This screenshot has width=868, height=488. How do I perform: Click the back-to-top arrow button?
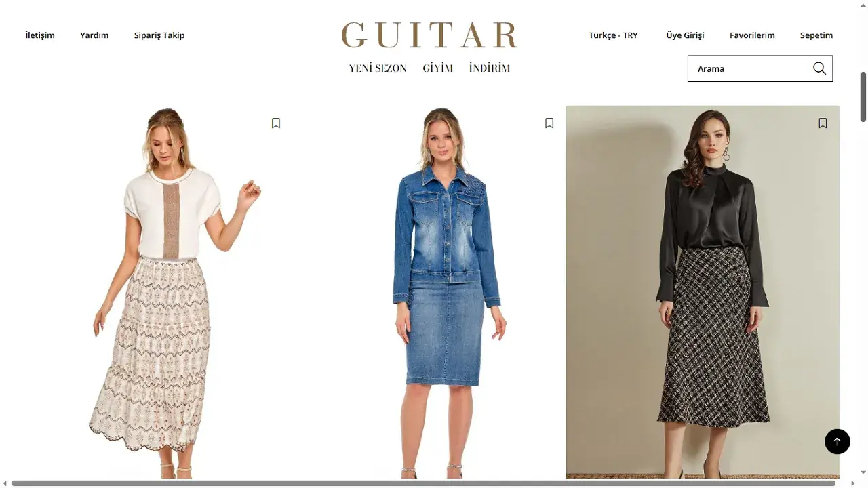tap(837, 441)
